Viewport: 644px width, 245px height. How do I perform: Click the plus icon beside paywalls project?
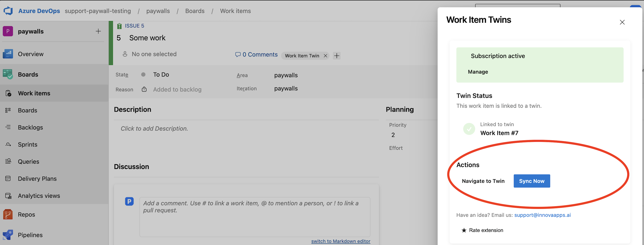[x=98, y=31]
